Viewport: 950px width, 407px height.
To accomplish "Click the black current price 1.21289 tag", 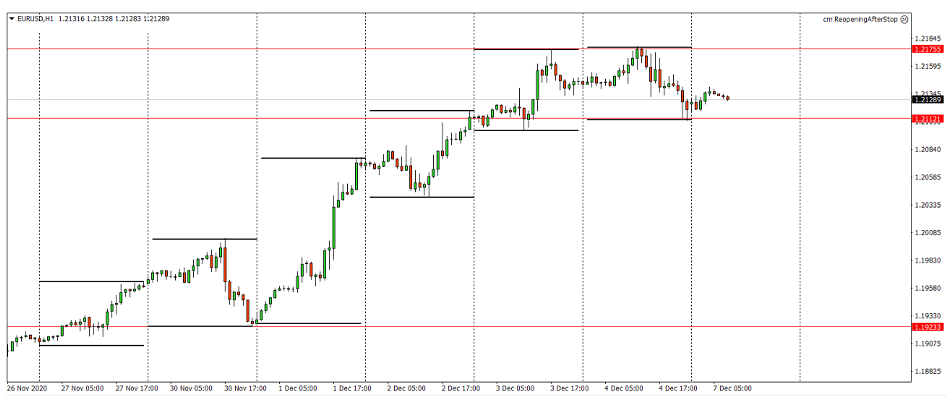I will 926,99.
